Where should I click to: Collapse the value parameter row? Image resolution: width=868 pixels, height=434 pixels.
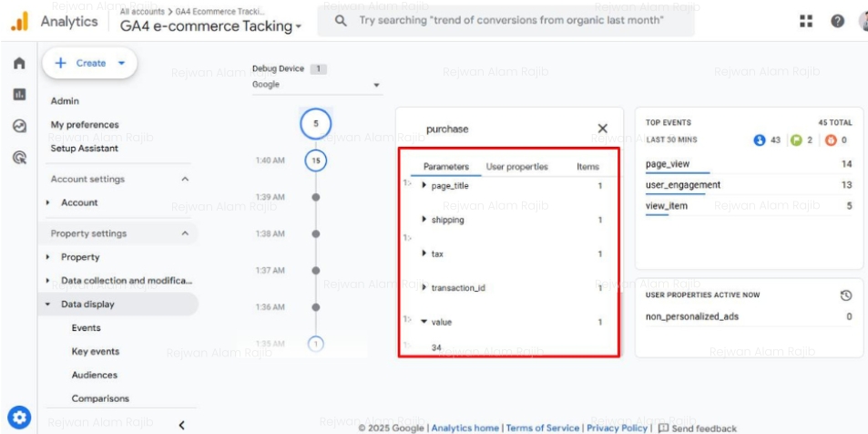[424, 322]
